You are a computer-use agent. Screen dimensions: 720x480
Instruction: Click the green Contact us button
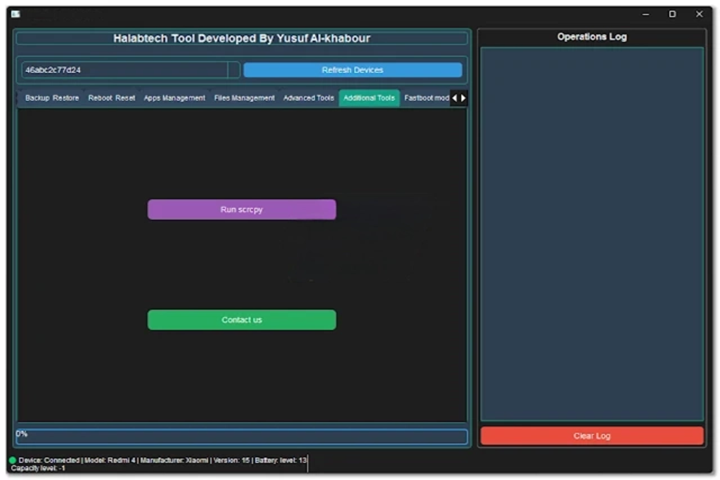tap(241, 320)
